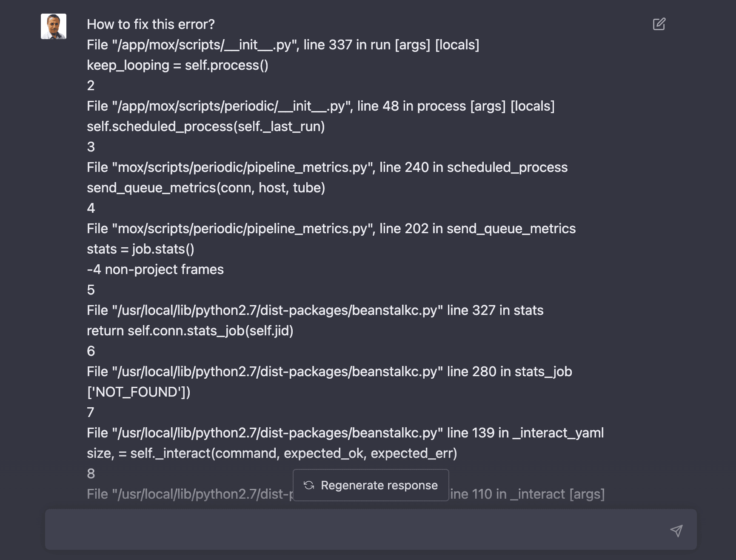Click the "return self.conn.stats_job(self.jid)" line
Image resolution: width=736 pixels, height=560 pixels.
click(x=190, y=331)
